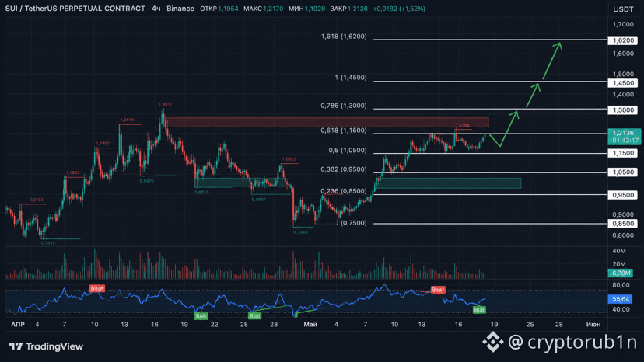Viewport: 644px width, 362px height.
Task: Click the ЗАКР 1,2136 close value
Action: [x=348, y=9]
